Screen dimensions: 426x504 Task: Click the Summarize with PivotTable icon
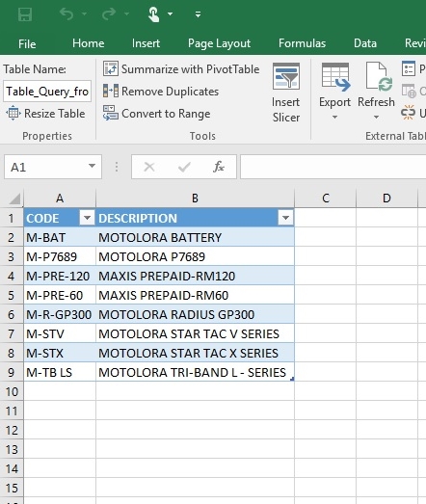pos(111,68)
